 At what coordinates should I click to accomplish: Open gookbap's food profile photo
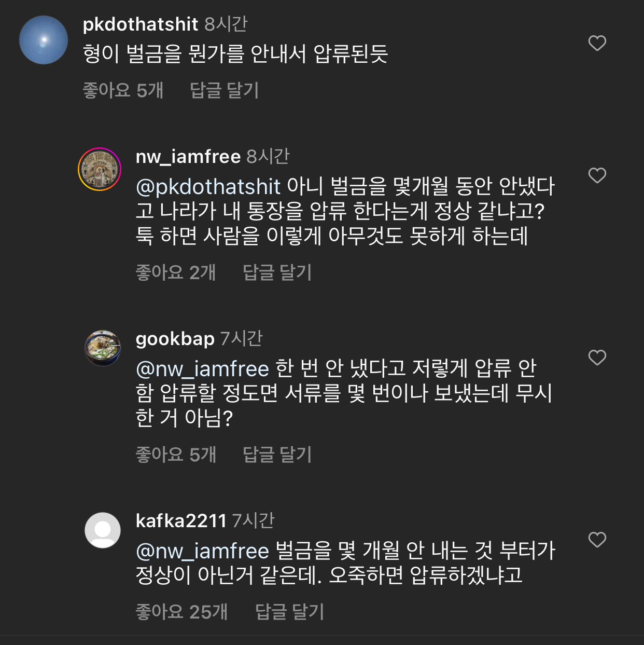pos(103,348)
